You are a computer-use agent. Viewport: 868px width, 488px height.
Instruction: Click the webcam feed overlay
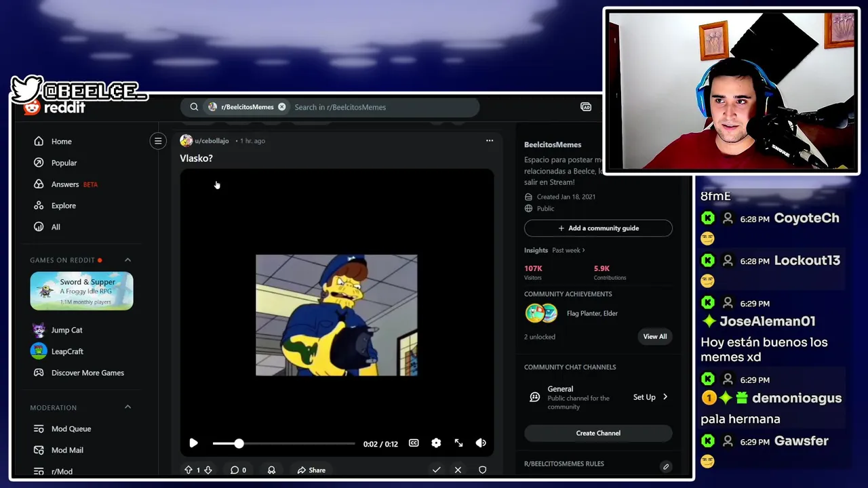[731, 90]
